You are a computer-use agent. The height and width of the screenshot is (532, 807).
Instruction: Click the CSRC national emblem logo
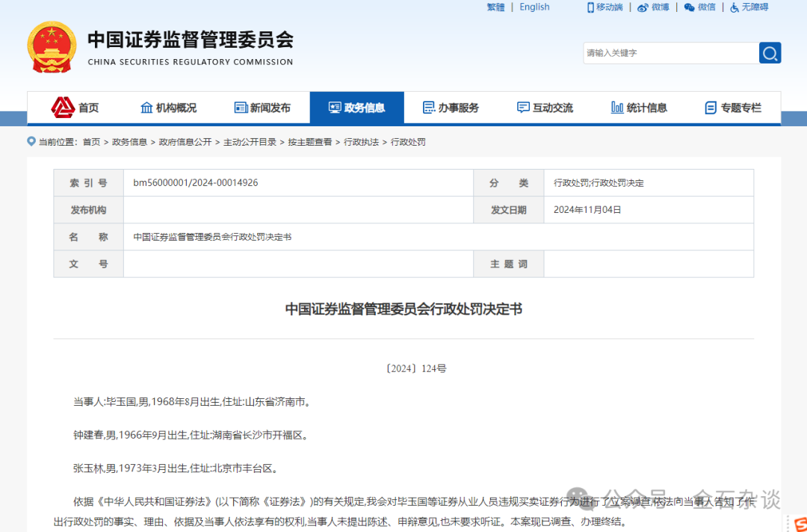(52, 47)
